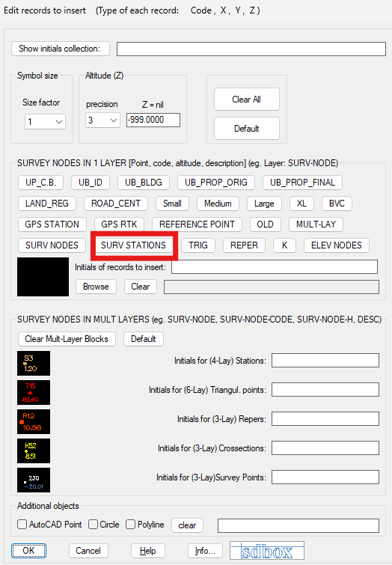This screenshot has height=565, width=392.
Task: Select the GPS STATION button
Action: (x=52, y=225)
